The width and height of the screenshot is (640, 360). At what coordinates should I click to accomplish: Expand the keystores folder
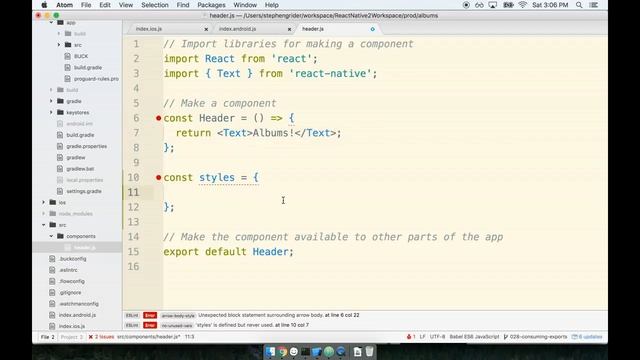click(51, 112)
